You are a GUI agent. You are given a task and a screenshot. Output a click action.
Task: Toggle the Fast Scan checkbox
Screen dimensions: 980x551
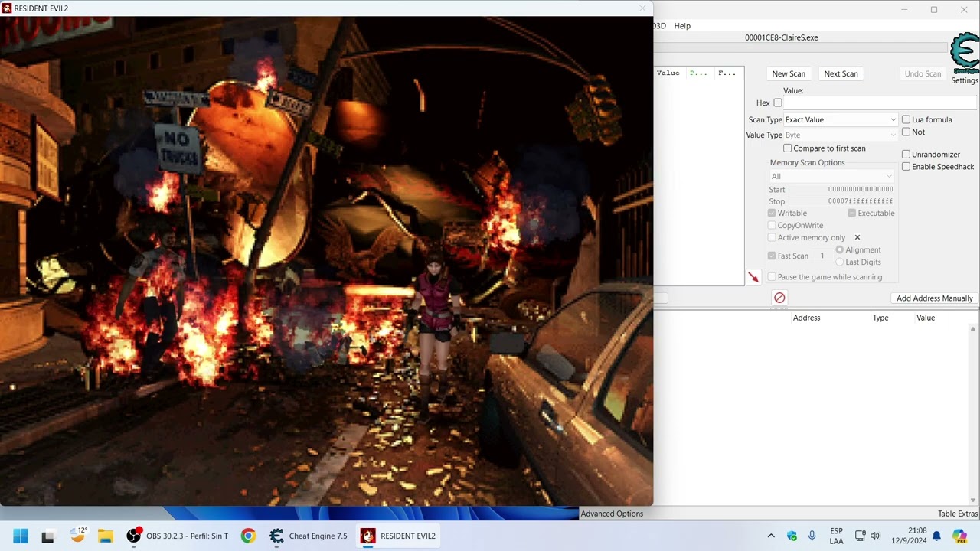tap(772, 256)
